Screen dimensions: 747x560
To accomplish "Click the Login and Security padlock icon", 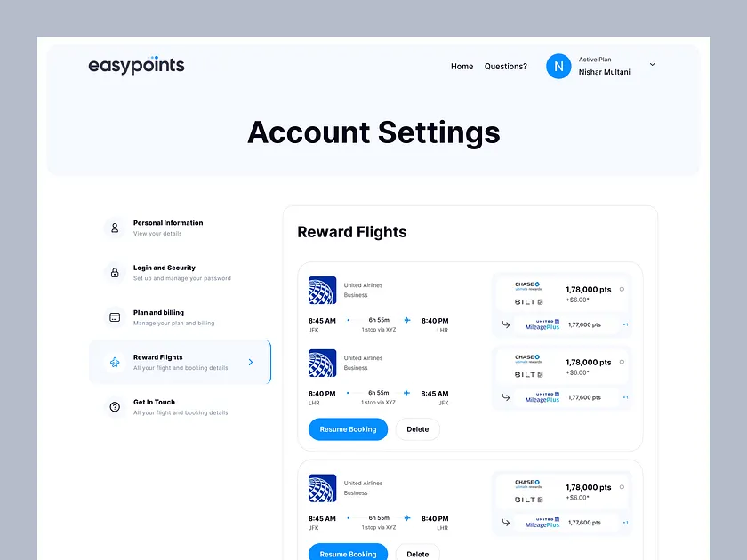I will [115, 272].
